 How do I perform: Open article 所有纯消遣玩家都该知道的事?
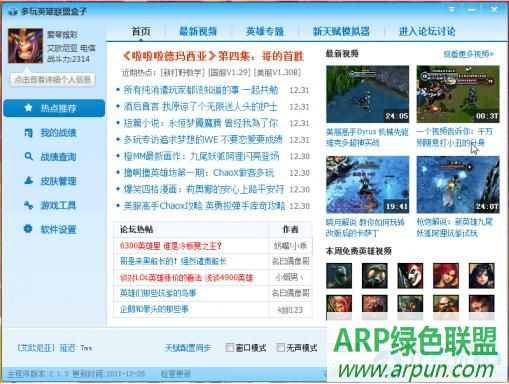coord(201,90)
